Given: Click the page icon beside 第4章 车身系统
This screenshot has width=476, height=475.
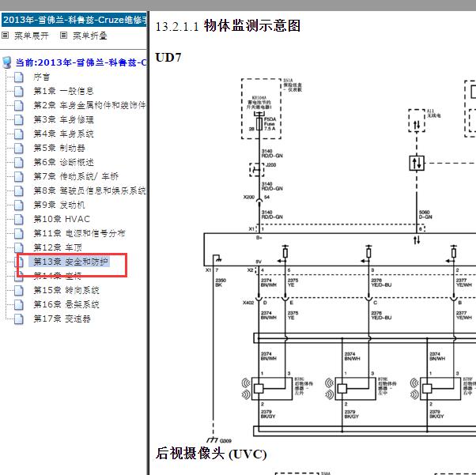Looking at the screenshot, I should [19, 134].
